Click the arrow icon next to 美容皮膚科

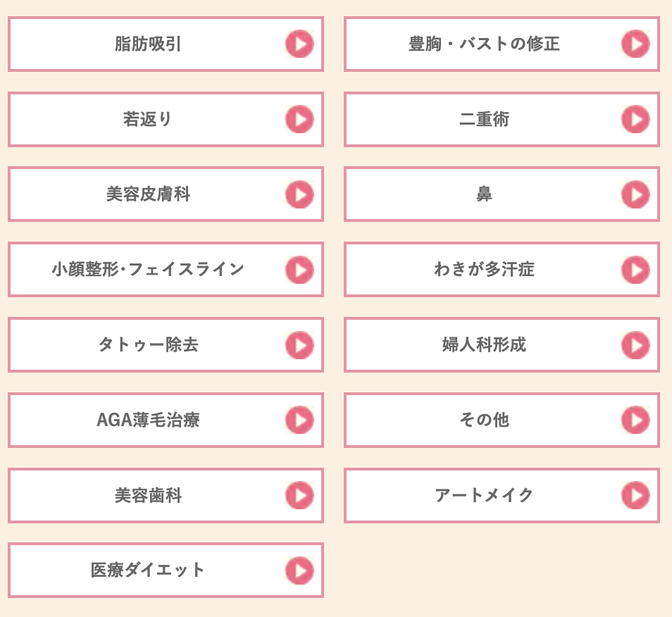click(x=299, y=194)
